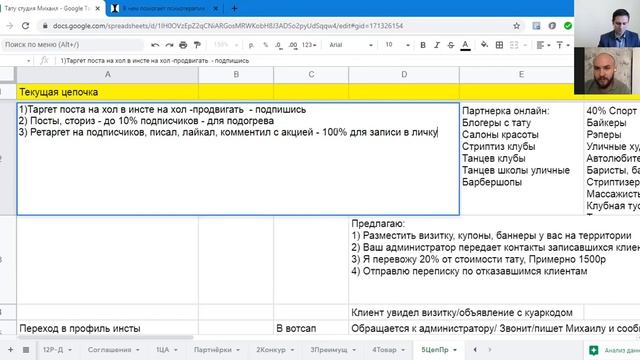
Task: Switch to Партнёрки sheet tab
Action: [217, 350]
